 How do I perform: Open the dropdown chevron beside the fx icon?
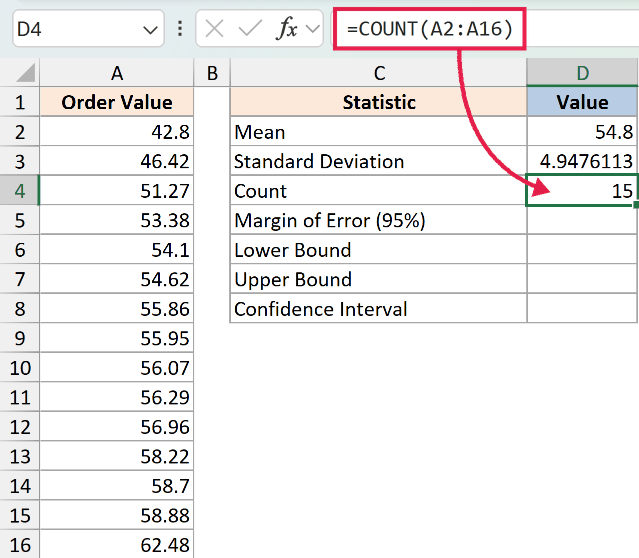pyautogui.click(x=313, y=29)
